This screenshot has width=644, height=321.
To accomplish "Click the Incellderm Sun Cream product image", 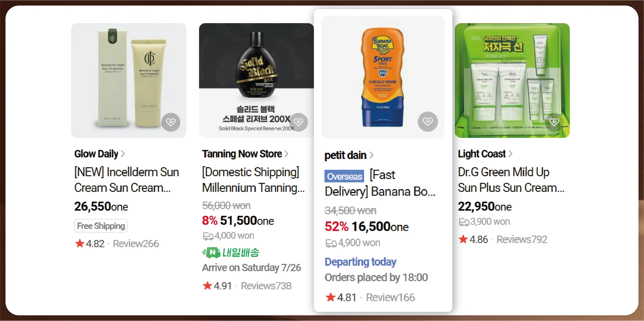I will [128, 80].
